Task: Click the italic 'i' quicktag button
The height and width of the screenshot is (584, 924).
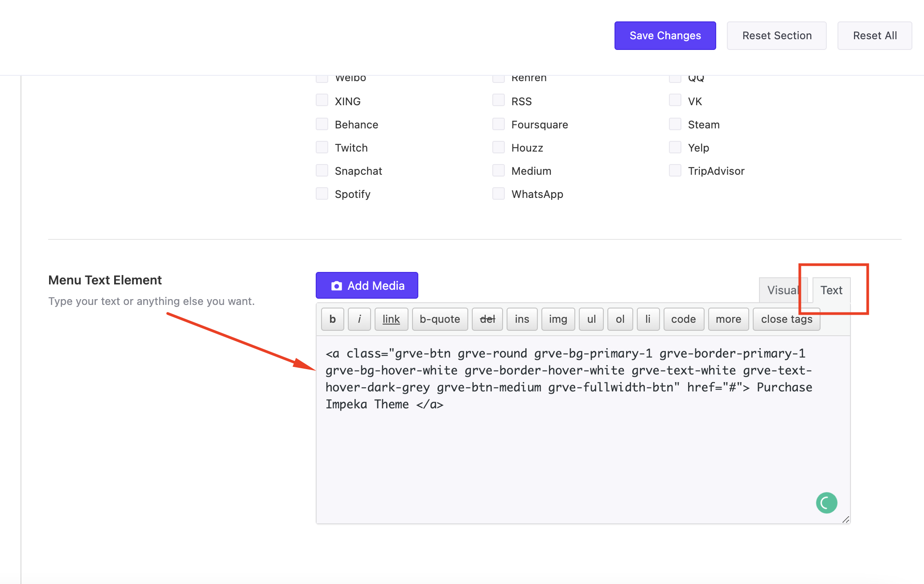Action: (359, 319)
